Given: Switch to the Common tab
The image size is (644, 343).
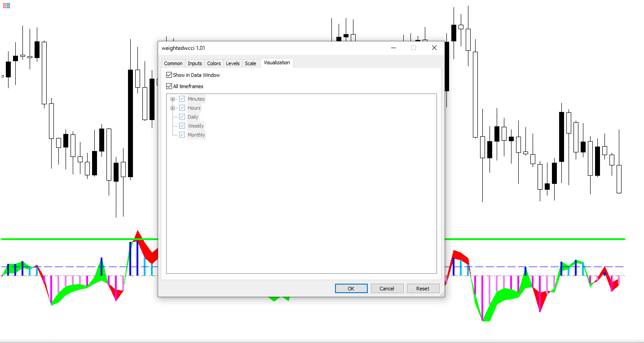Looking at the screenshot, I should (x=173, y=63).
